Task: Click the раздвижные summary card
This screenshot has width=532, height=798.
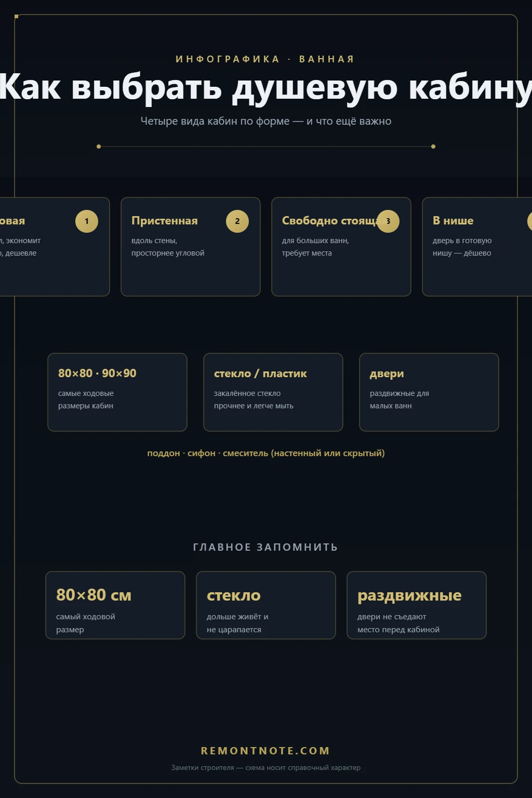Action: 417,605
